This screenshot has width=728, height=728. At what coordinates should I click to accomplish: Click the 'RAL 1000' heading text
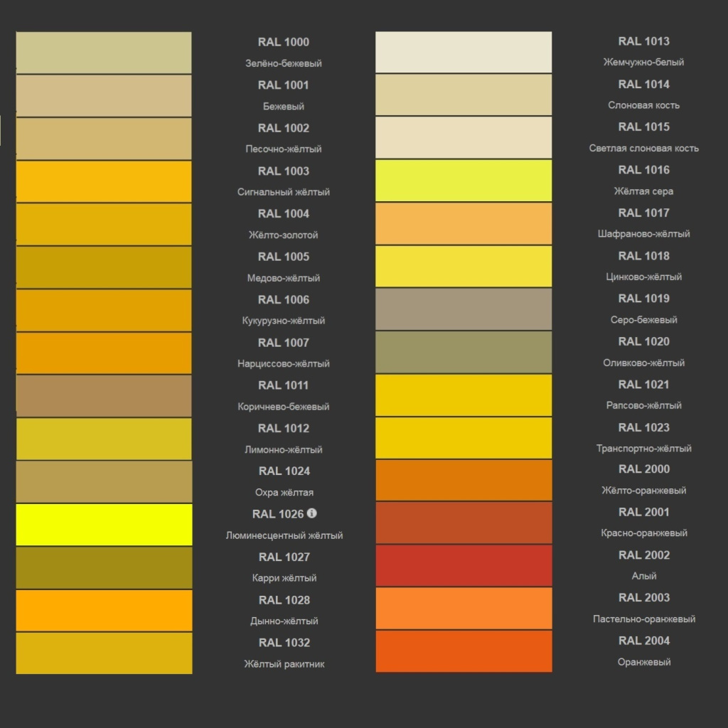tap(283, 42)
